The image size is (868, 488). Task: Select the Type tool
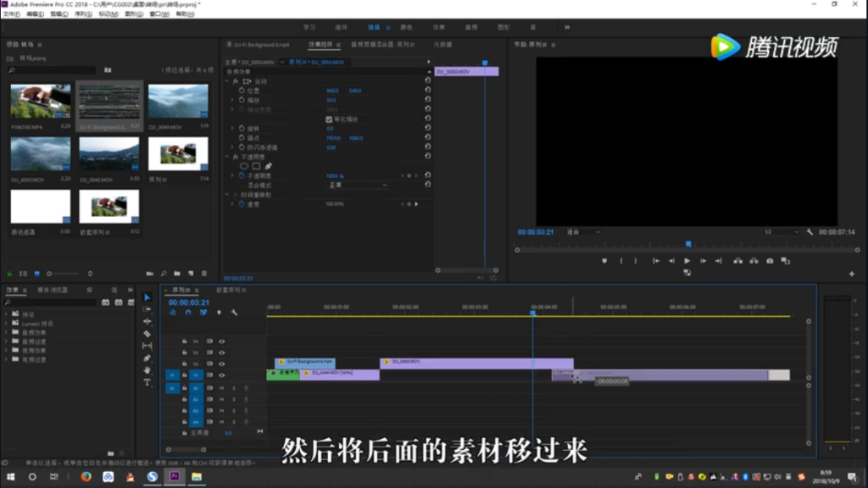coord(147,382)
